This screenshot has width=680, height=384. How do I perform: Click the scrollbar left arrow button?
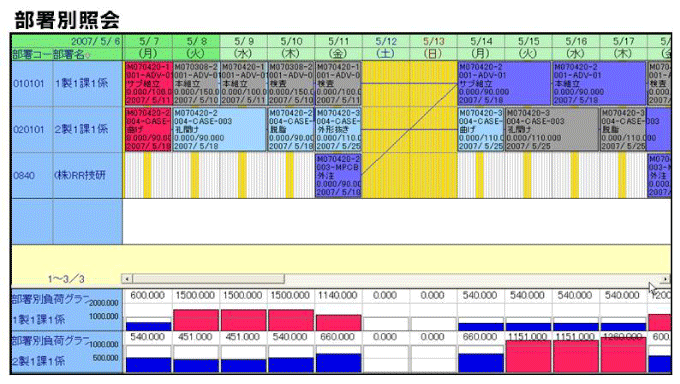[127, 279]
